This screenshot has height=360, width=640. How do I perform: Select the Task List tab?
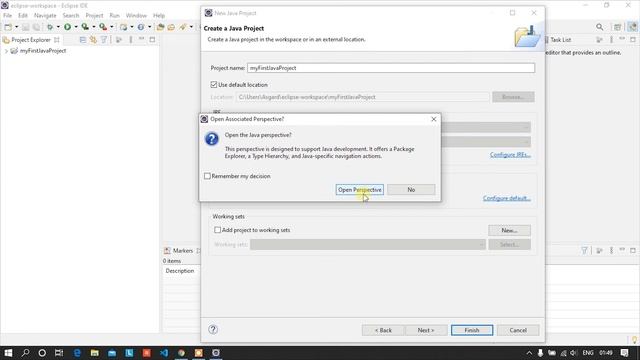(560, 40)
